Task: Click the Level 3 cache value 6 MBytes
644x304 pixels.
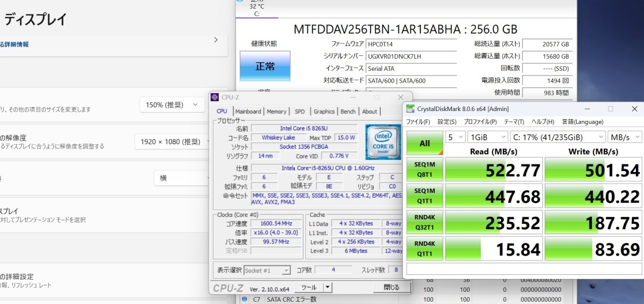Action: 355,251
